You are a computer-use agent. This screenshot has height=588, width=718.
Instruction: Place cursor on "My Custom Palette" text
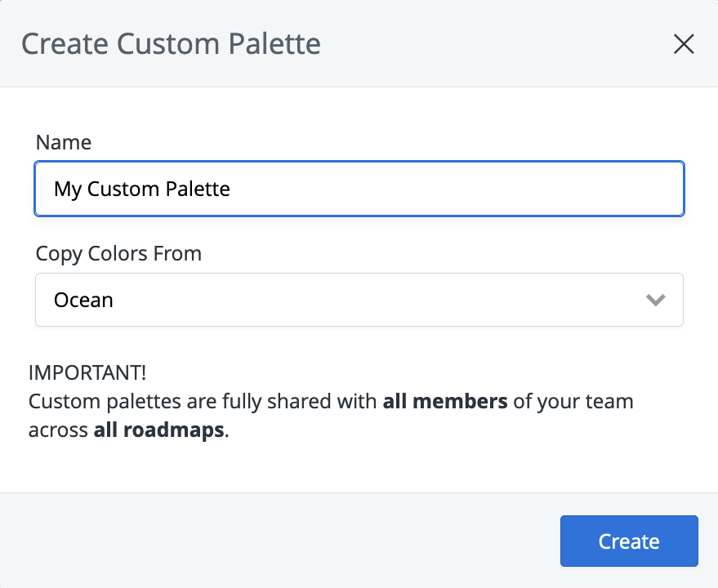(x=142, y=189)
